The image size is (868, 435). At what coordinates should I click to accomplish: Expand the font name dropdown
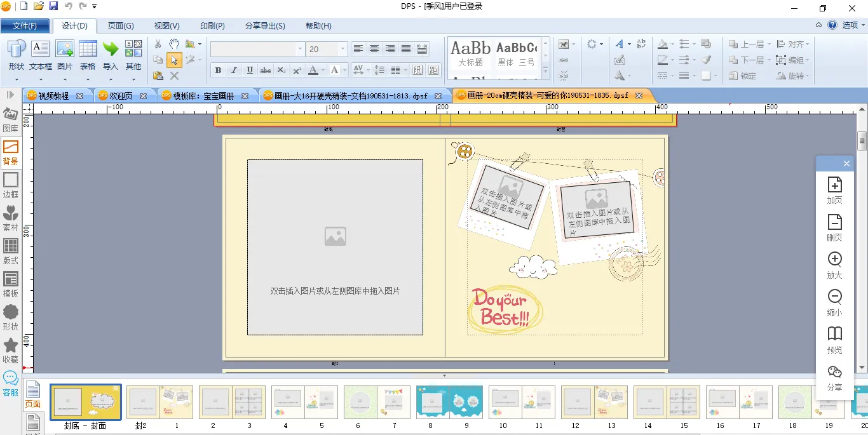(x=300, y=49)
